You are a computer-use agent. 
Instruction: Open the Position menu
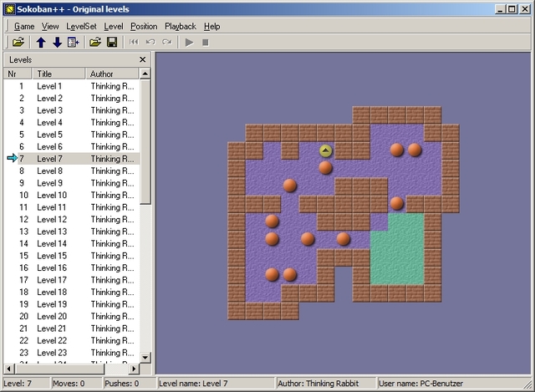pos(144,26)
